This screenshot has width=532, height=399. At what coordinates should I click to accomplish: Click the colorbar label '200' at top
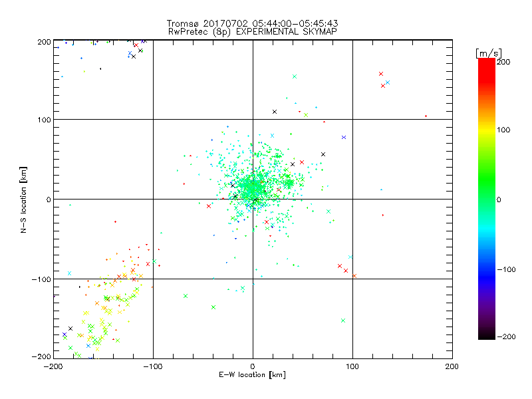503,62
